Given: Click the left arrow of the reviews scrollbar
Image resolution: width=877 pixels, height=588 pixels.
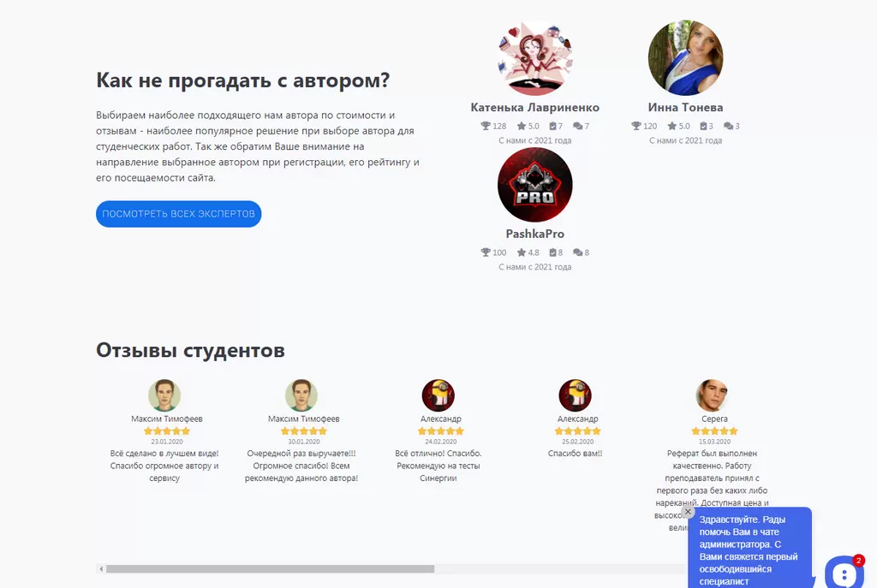Looking at the screenshot, I should click(101, 569).
